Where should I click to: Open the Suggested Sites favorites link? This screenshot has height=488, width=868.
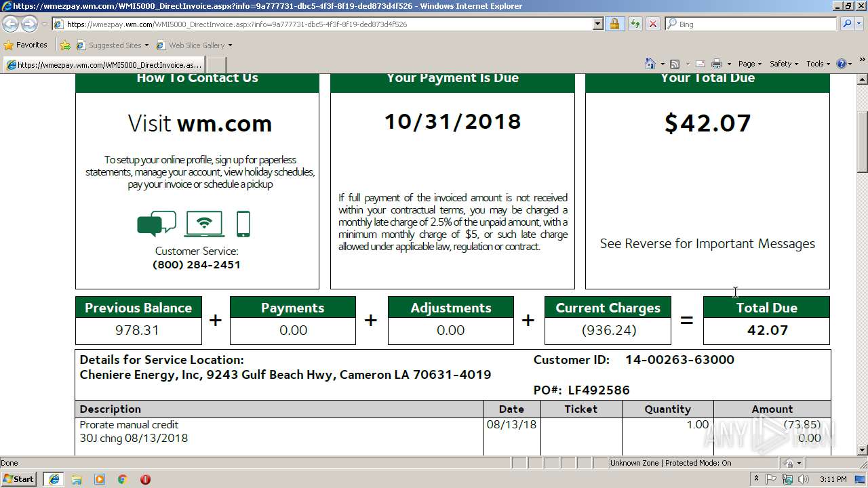(113, 45)
